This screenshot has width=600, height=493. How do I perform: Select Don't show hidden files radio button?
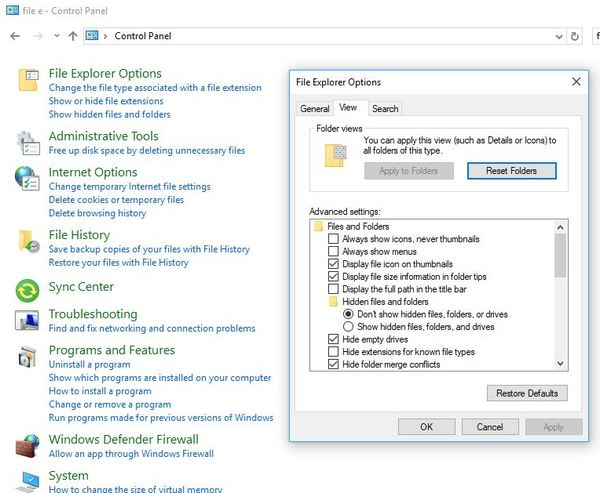click(348, 314)
